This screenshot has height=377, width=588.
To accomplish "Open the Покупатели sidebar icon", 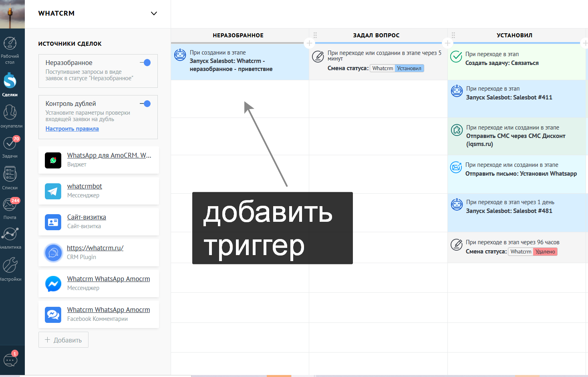I will 10,113.
